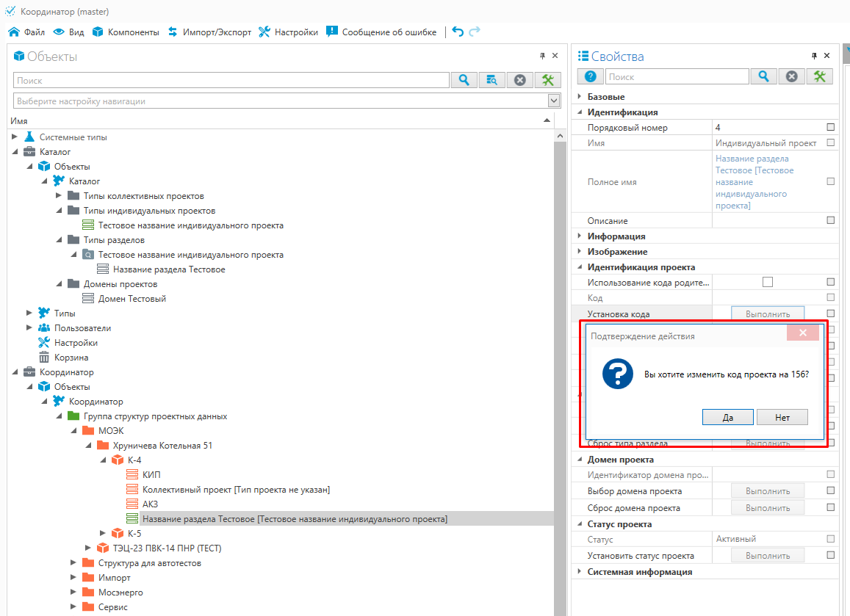This screenshot has height=616, width=850.
Task: Toggle the parent code usage checkbox
Action: (768, 282)
